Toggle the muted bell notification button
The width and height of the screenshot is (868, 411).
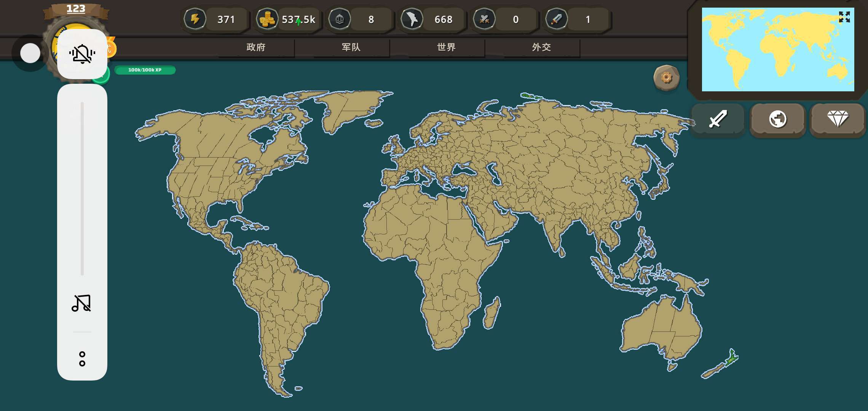(x=82, y=54)
